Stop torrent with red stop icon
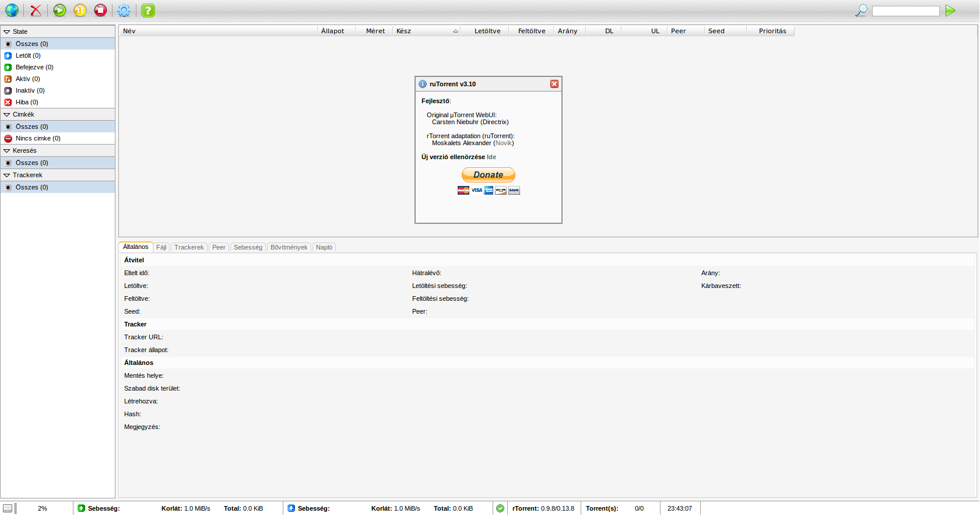Image resolution: width=980 pixels, height=520 pixels. pyautogui.click(x=100, y=10)
